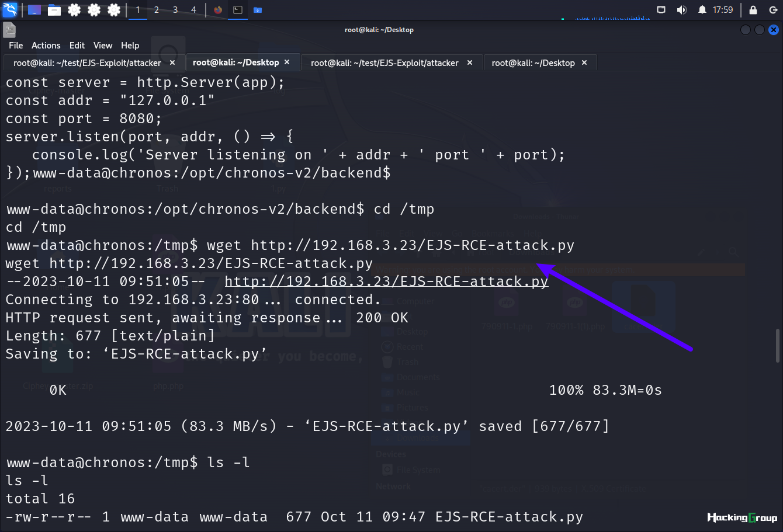Open the File menu

pos(16,46)
